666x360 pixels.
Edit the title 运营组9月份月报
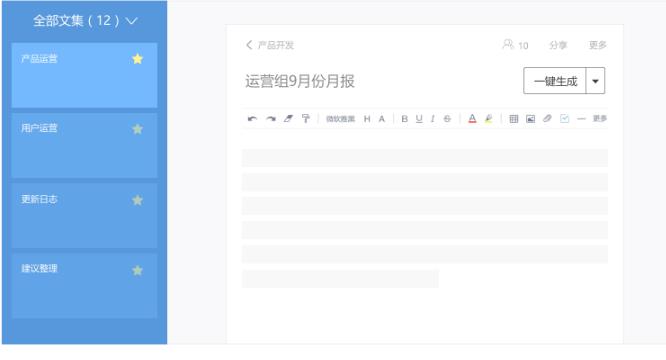click(x=300, y=81)
